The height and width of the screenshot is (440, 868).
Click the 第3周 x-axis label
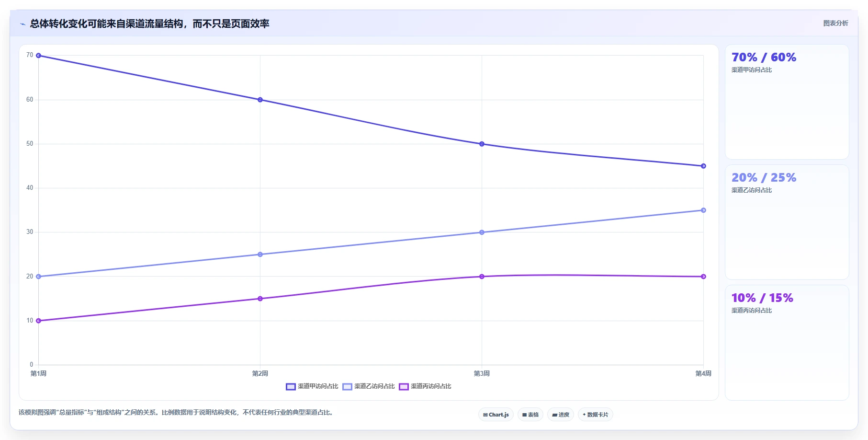482,373
